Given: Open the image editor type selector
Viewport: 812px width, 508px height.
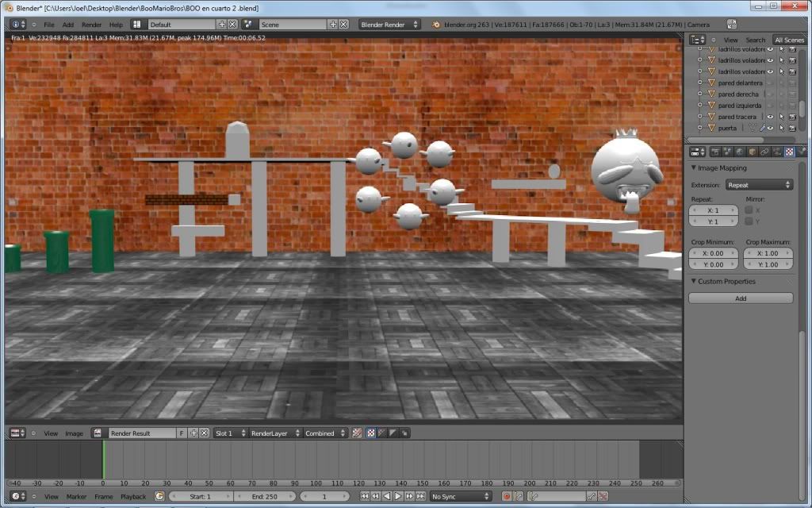Looking at the screenshot, I should coord(17,433).
